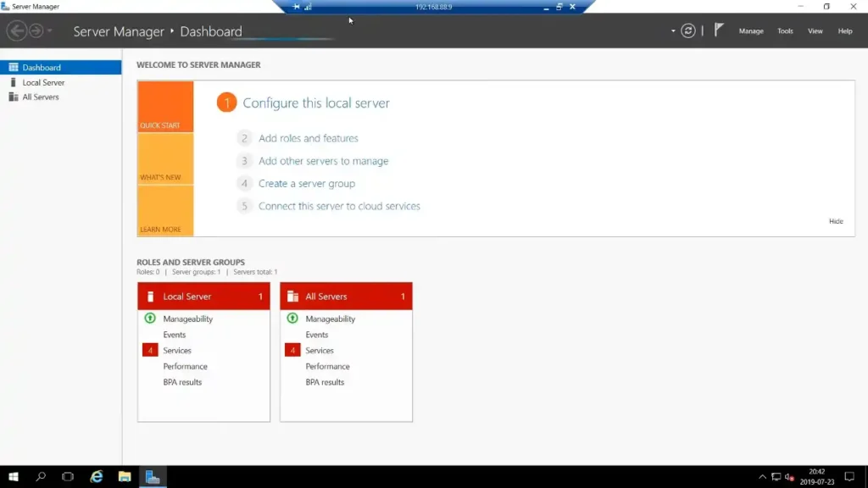Open Events in All Servers tile

317,335
